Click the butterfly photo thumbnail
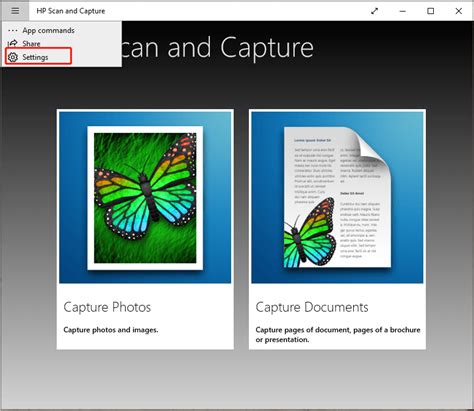This screenshot has height=411, width=474. click(x=145, y=198)
